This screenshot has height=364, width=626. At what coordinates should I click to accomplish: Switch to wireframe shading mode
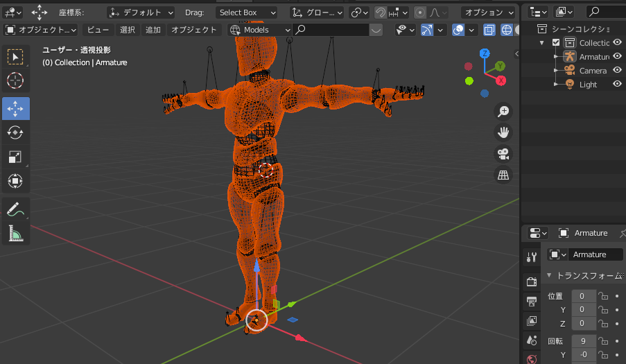[x=506, y=30]
